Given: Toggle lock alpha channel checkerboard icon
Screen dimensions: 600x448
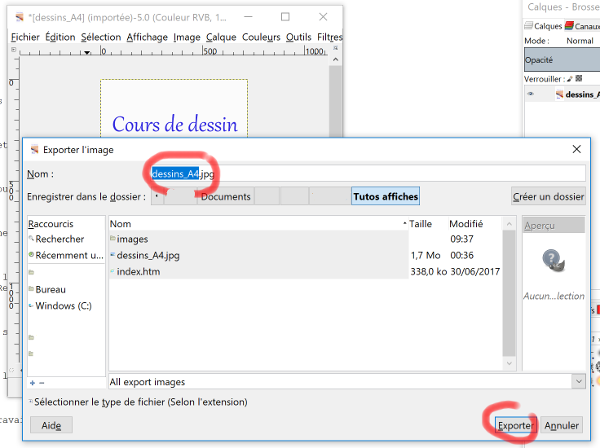Looking at the screenshot, I should tap(579, 78).
